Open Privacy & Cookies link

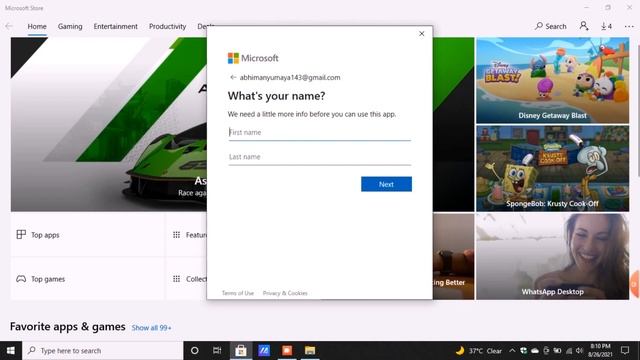(285, 293)
